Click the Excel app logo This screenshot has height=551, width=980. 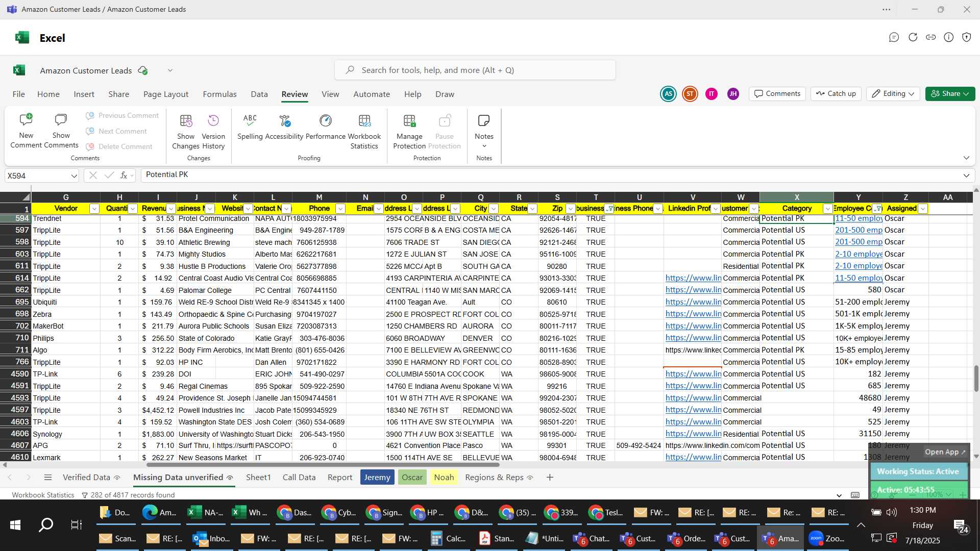(22, 37)
